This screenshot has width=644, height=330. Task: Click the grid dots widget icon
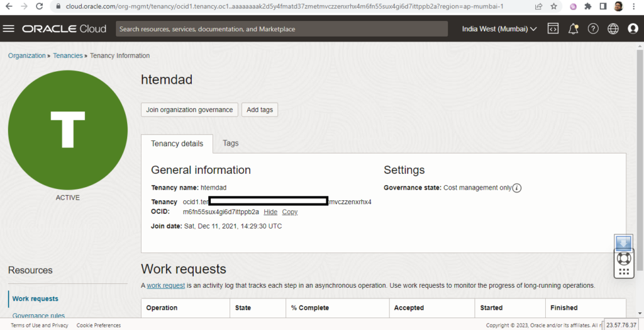[623, 271]
